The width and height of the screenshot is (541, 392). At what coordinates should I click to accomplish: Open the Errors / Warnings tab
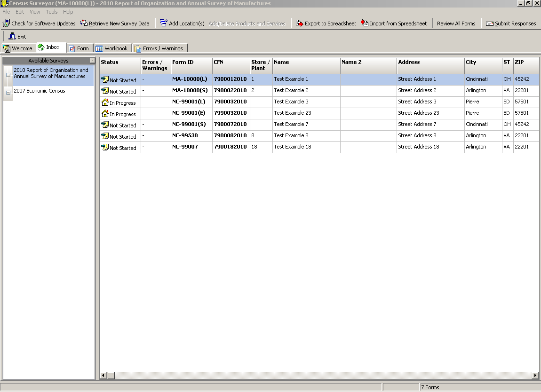coord(159,48)
